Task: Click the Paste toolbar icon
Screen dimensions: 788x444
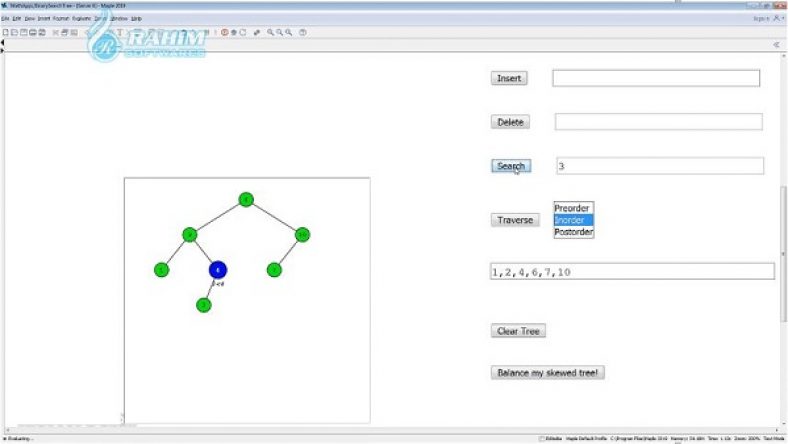Action: click(x=74, y=32)
